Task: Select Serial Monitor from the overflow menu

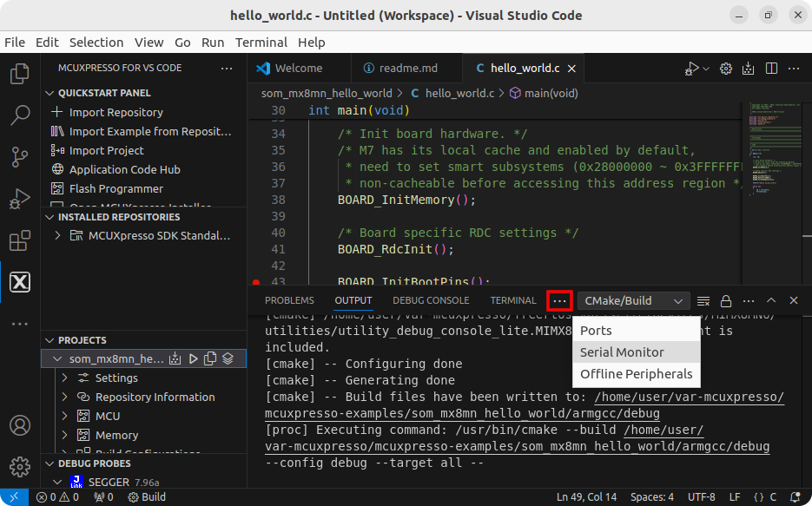Action: click(622, 352)
